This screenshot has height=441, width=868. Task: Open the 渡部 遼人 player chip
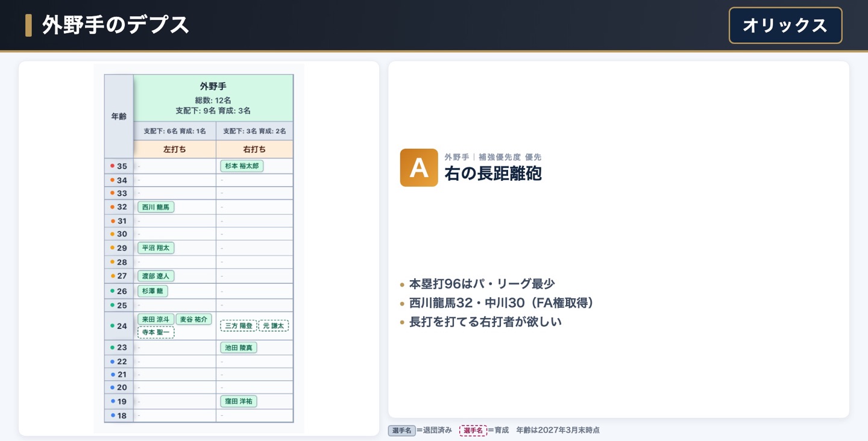point(156,276)
